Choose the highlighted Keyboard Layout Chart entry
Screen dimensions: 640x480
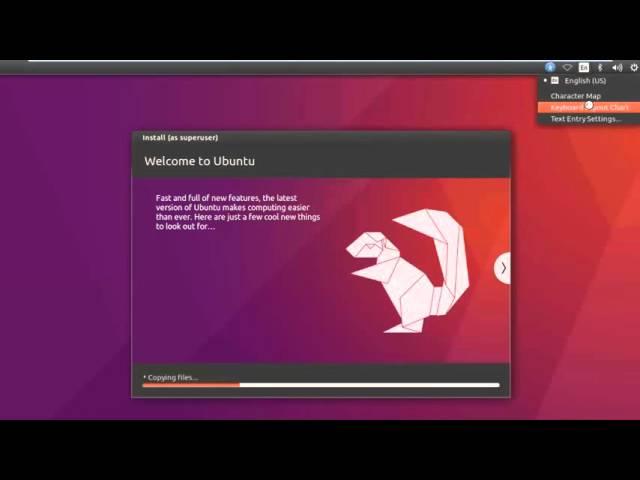(589, 107)
